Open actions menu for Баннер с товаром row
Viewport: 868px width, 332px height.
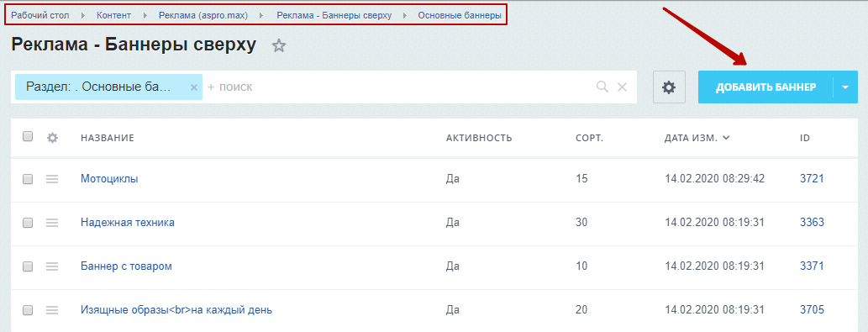pyautogui.click(x=52, y=266)
